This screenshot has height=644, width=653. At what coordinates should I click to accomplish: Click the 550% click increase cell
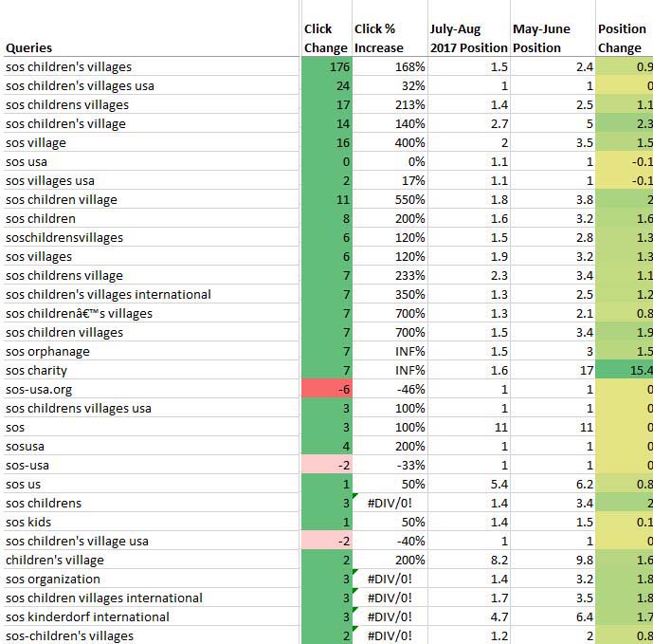click(389, 199)
